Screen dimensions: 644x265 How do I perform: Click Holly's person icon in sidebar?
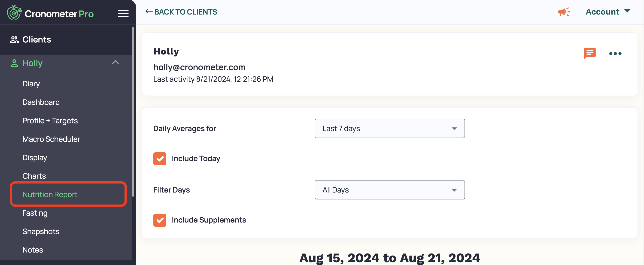tap(14, 63)
